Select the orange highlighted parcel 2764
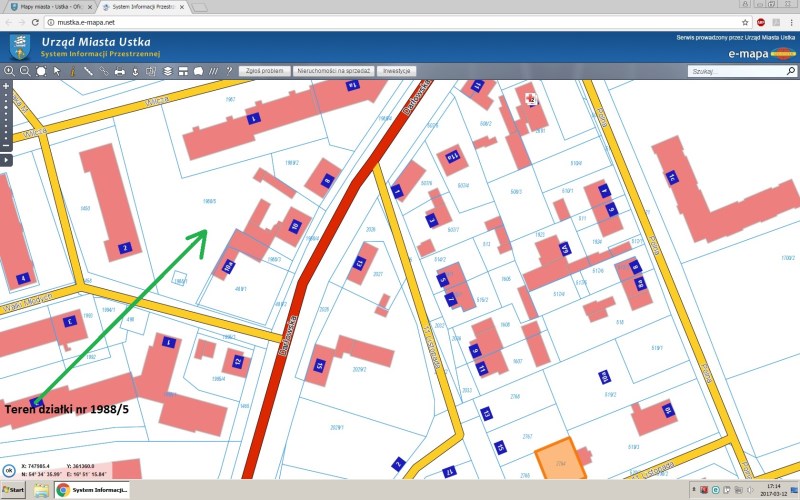The width and height of the screenshot is (800, 500). [560, 460]
